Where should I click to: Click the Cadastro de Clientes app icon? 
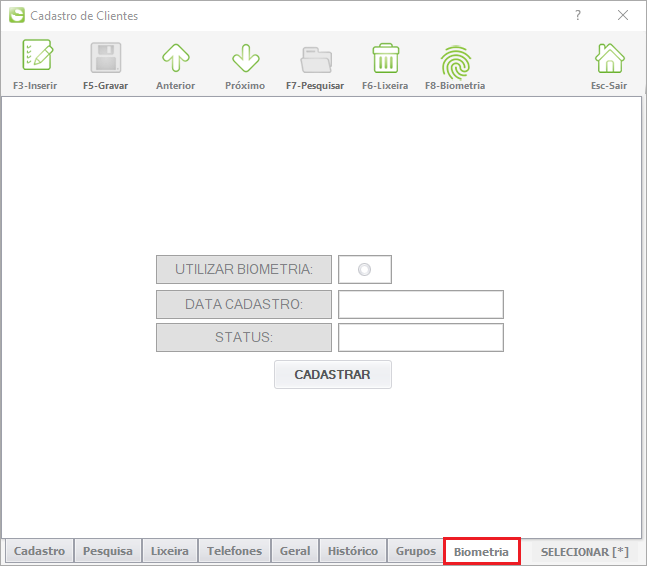17,15
